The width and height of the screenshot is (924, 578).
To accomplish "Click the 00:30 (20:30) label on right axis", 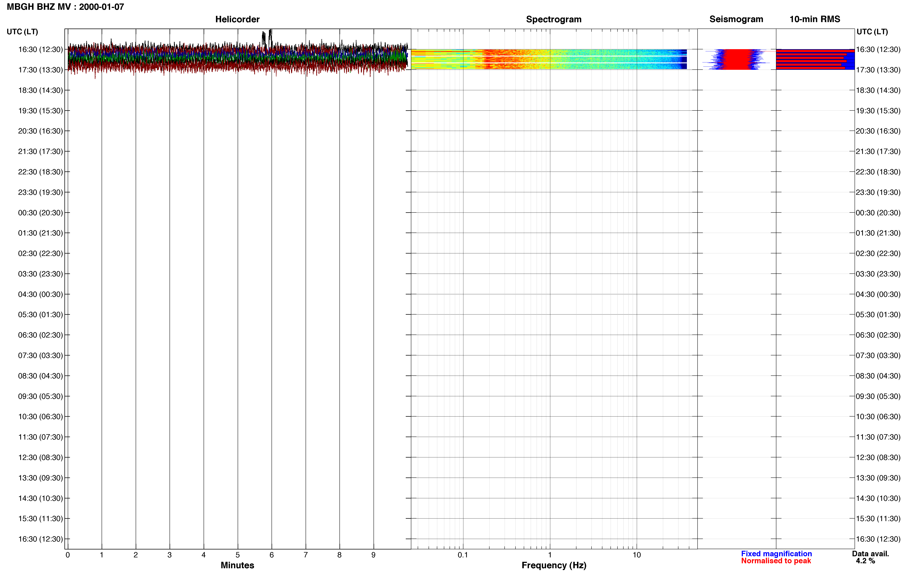I will click(878, 212).
